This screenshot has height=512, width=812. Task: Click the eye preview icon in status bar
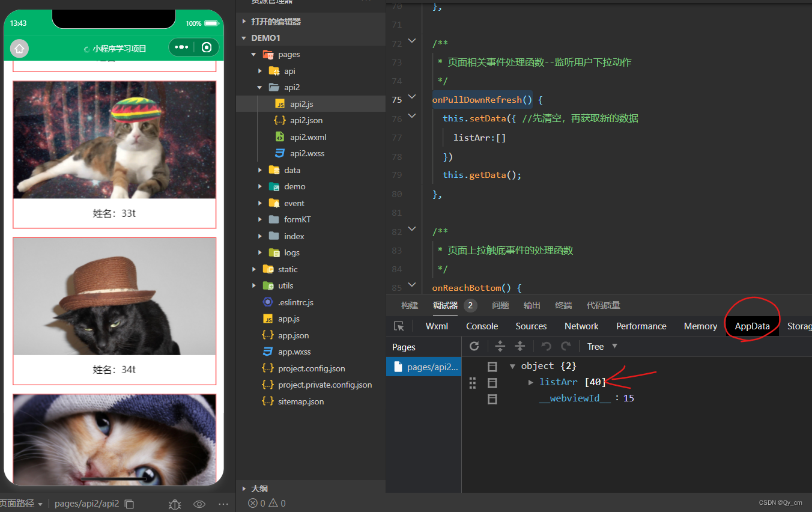pos(199,504)
